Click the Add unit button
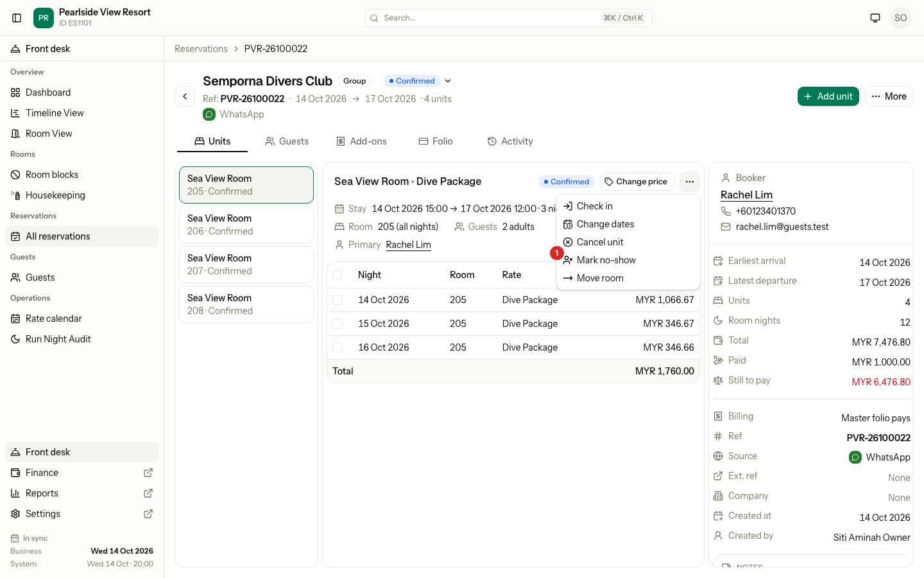Screen dimensions: 924x578 (x=828, y=96)
